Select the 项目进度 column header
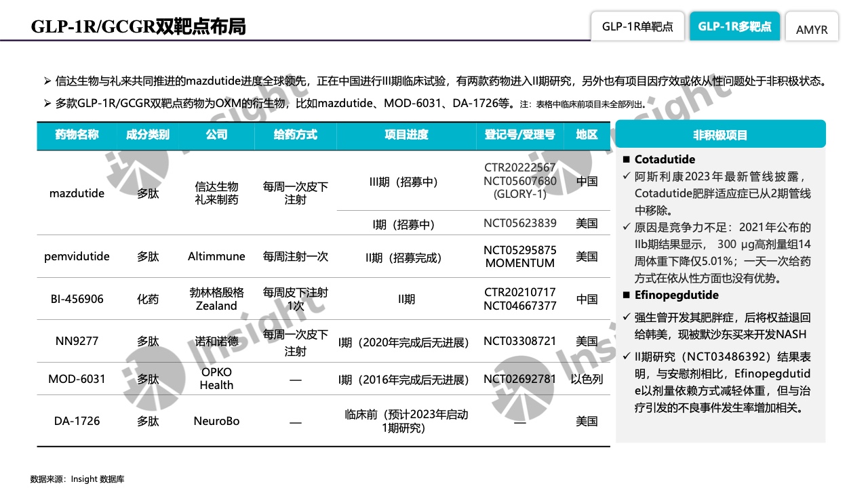 [x=406, y=135]
